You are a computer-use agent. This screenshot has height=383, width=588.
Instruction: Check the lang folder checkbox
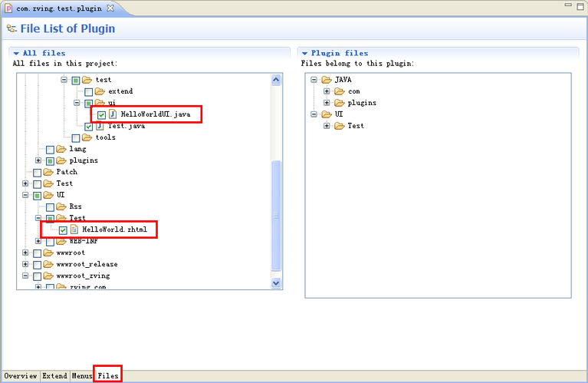click(50, 149)
